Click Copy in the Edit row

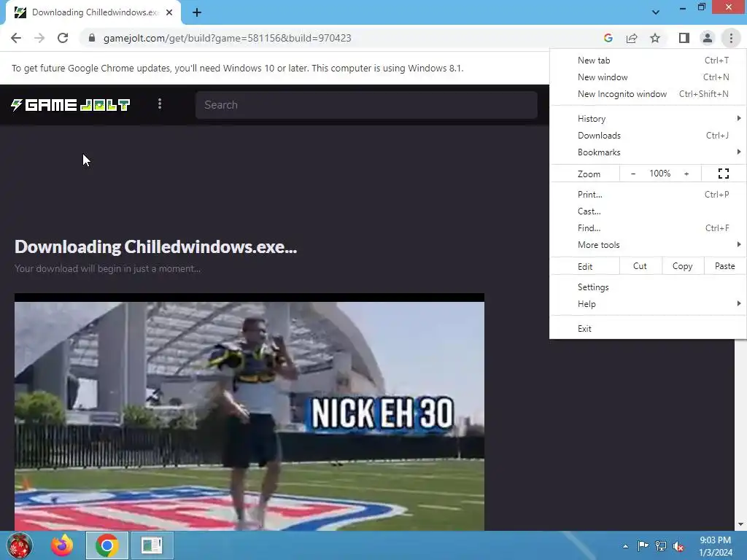[683, 266]
